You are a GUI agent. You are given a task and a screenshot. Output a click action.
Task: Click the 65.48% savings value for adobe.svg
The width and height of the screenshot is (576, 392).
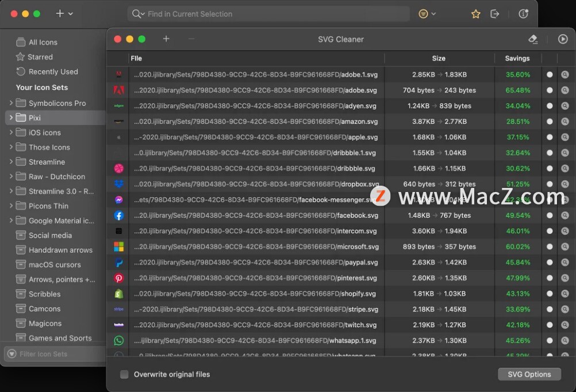point(517,90)
